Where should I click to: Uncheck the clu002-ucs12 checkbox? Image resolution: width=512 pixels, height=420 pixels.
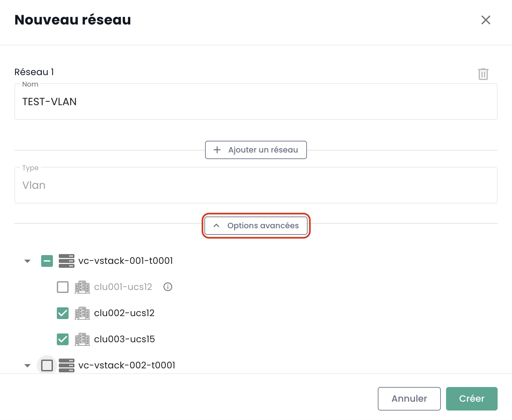63,313
